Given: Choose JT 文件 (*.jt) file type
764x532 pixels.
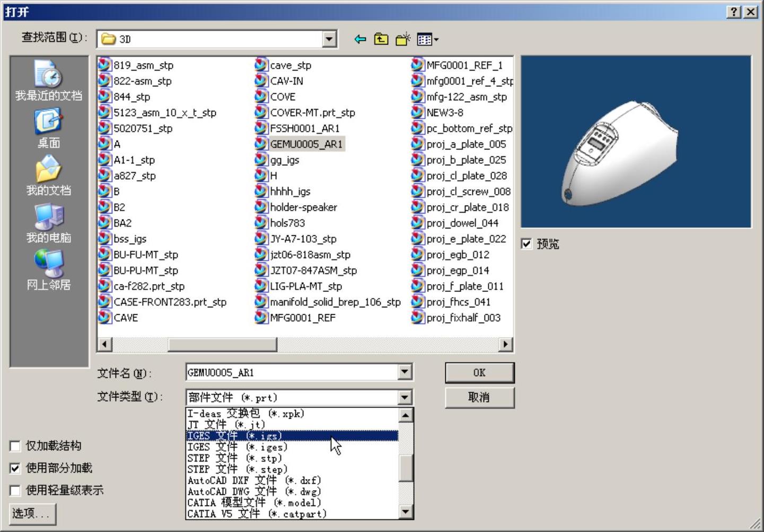Looking at the screenshot, I should 292,424.
